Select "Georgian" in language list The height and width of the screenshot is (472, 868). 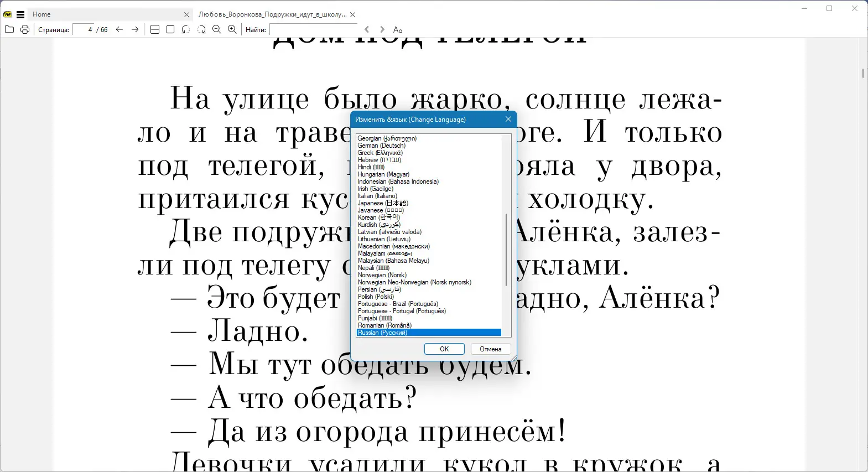coord(428,138)
